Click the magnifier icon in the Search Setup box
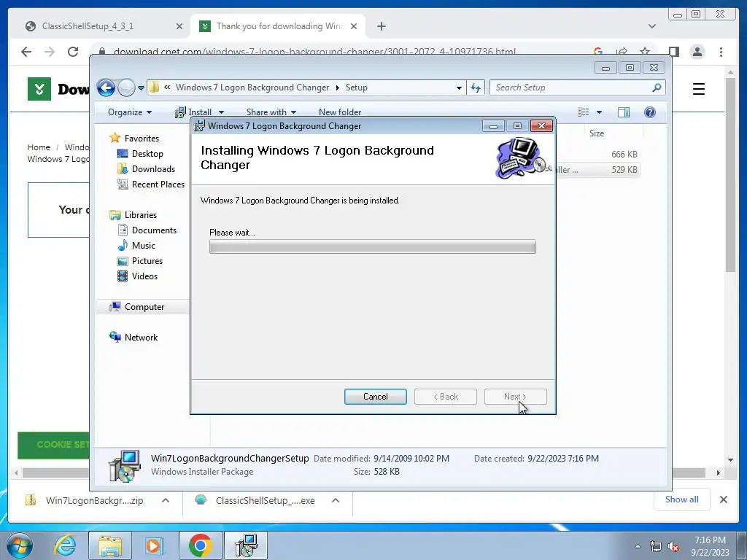Viewport: 747px width, 560px height. point(657,87)
